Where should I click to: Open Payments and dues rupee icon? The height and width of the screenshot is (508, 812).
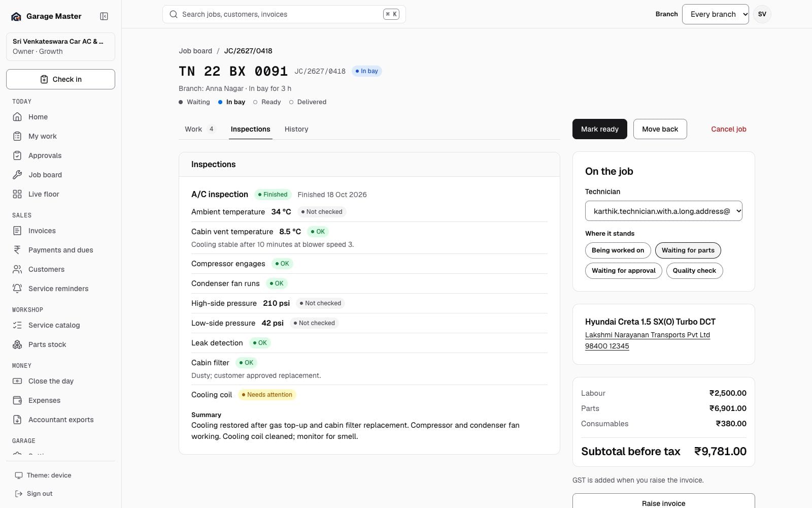pyautogui.click(x=17, y=250)
